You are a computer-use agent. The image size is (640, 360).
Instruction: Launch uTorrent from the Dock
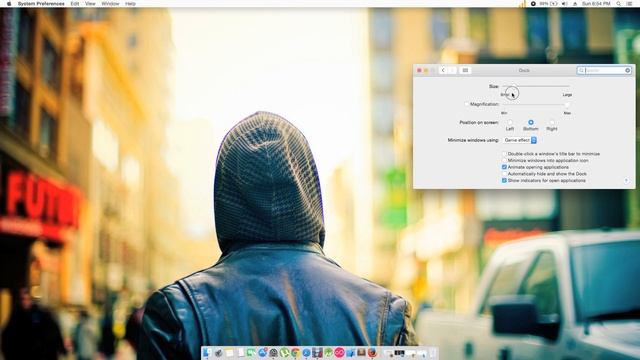284,352
